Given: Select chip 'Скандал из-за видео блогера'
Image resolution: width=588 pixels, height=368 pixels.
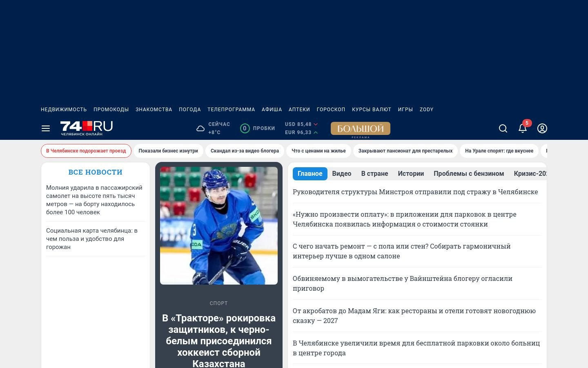Looking at the screenshot, I should [245, 151].
